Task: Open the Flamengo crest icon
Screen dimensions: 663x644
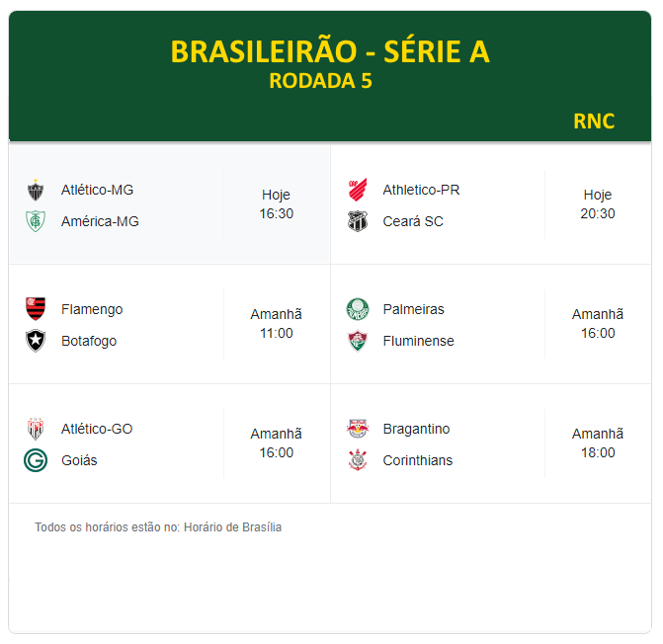Action: pyautogui.click(x=36, y=309)
